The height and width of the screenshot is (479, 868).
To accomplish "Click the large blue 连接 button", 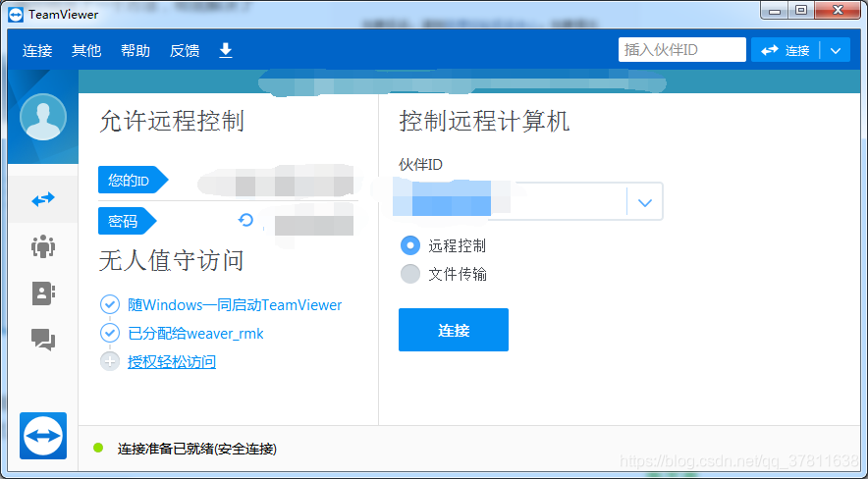I will coord(454,330).
